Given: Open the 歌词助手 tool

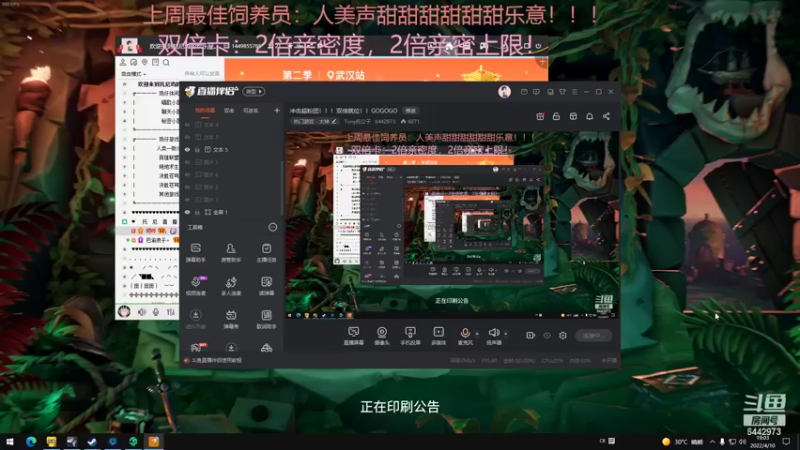Looking at the screenshot, I should click(x=266, y=319).
